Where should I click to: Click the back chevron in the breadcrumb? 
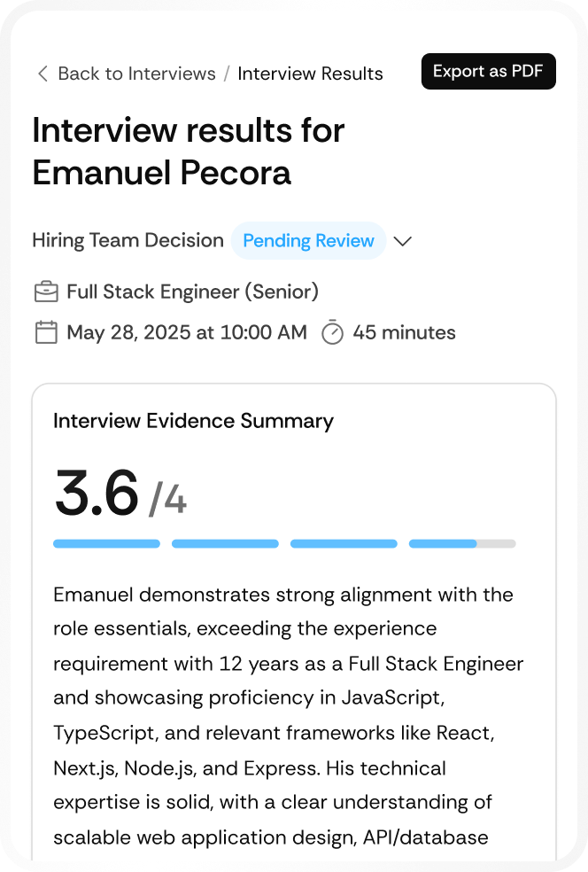click(42, 74)
